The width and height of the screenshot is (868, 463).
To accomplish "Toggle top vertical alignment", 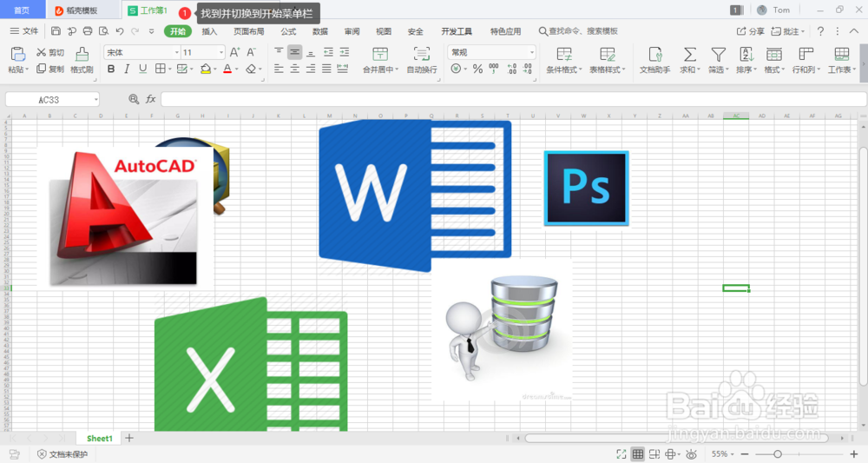I will (x=279, y=53).
